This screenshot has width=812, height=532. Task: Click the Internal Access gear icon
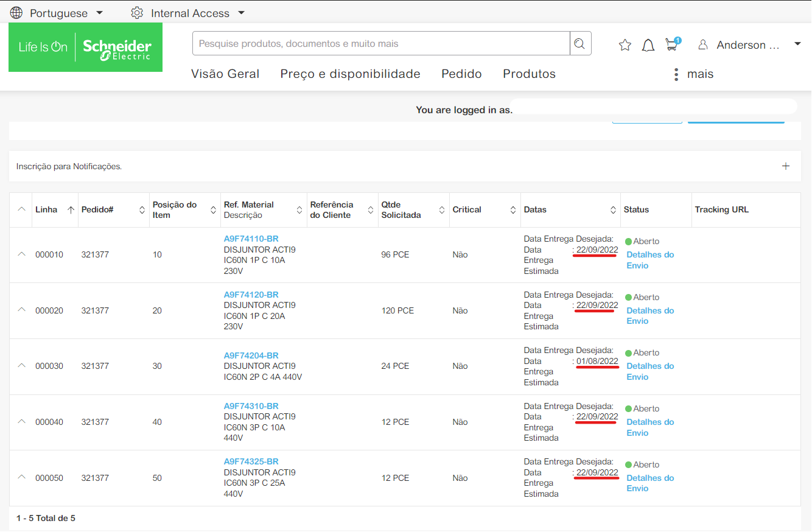pyautogui.click(x=137, y=13)
